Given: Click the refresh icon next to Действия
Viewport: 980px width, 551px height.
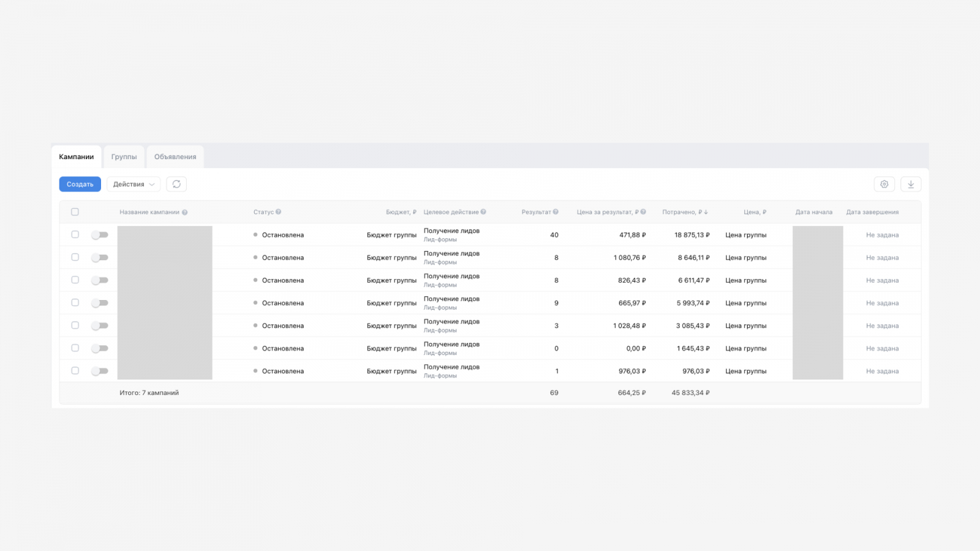Looking at the screenshot, I should (176, 184).
